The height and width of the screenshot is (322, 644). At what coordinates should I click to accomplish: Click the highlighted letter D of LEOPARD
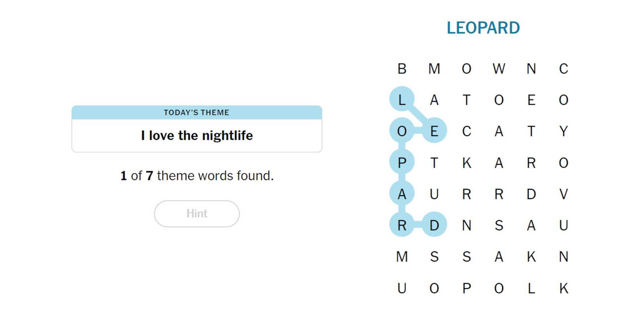coord(434,225)
